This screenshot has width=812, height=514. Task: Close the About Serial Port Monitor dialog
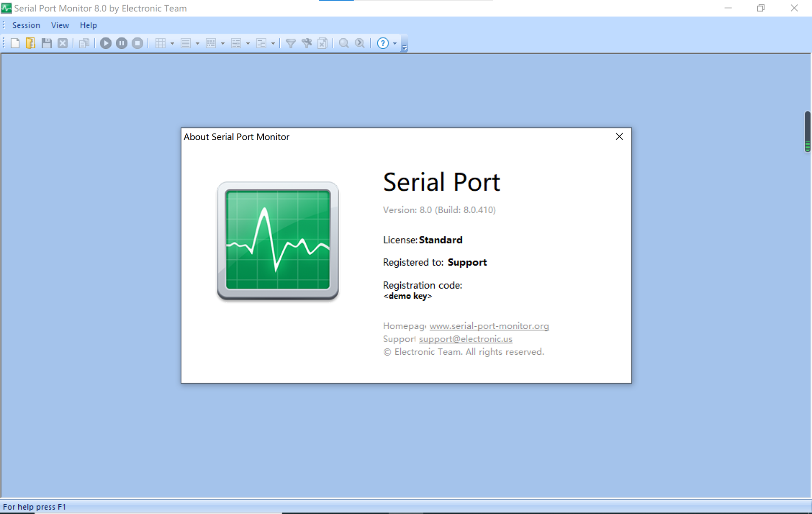click(619, 136)
